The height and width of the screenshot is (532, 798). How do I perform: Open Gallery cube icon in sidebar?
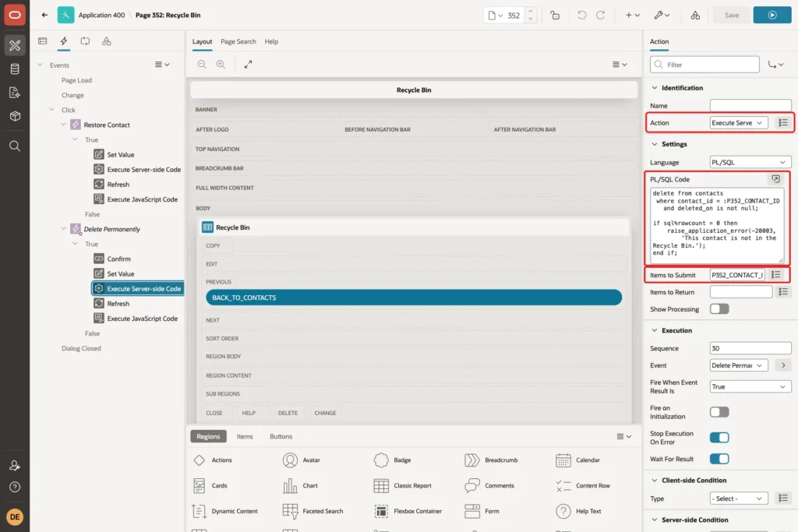coord(15,116)
